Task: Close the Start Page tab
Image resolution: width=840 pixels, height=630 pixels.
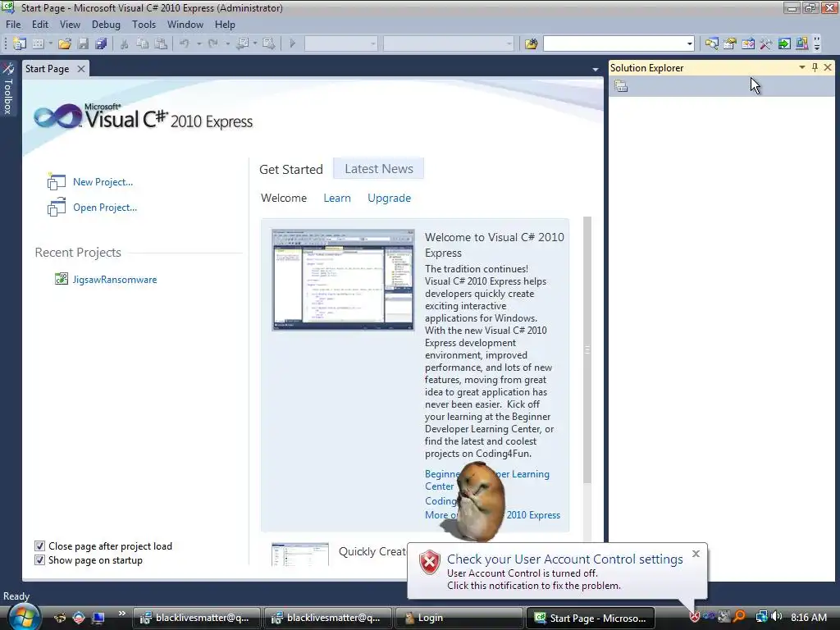Action: [x=81, y=69]
